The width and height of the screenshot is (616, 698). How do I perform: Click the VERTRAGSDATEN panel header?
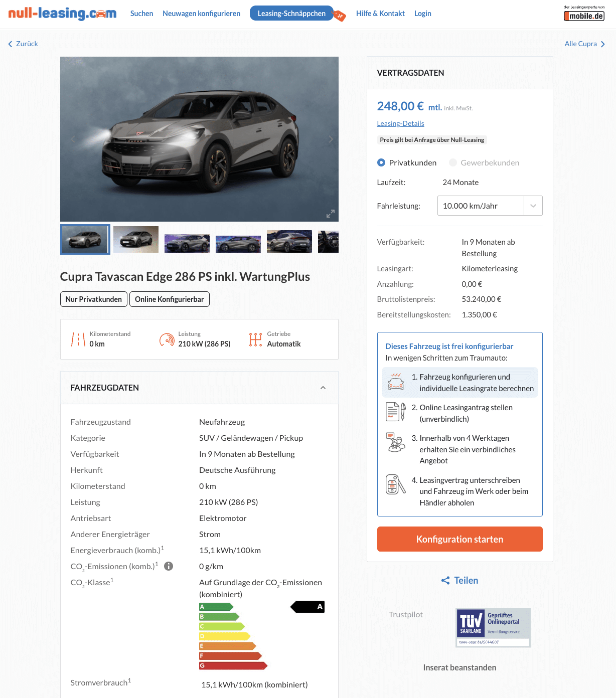click(x=459, y=73)
